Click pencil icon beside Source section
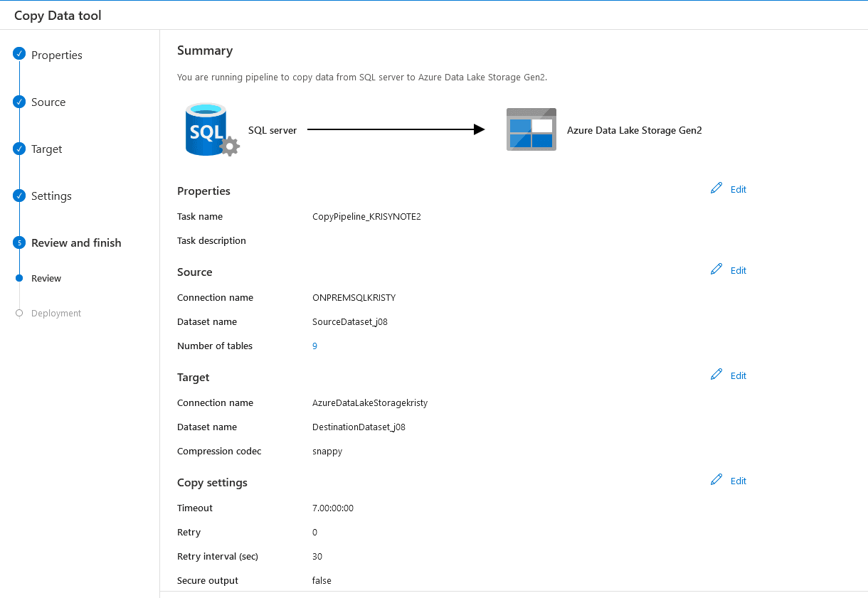868x598 pixels. 716,269
